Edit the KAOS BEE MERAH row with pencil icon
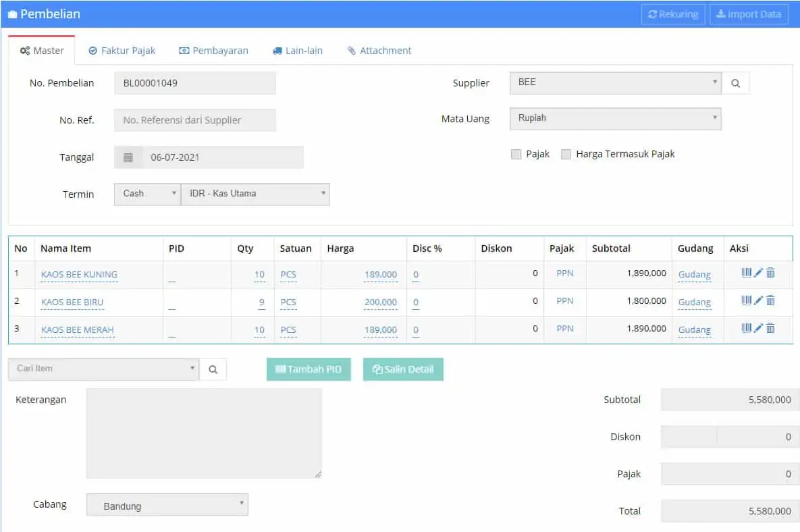 point(758,328)
